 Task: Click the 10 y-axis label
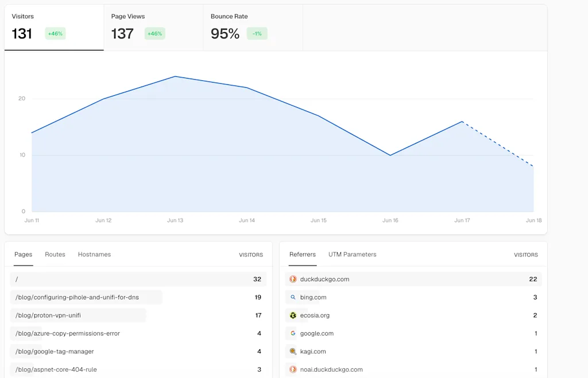(22, 155)
